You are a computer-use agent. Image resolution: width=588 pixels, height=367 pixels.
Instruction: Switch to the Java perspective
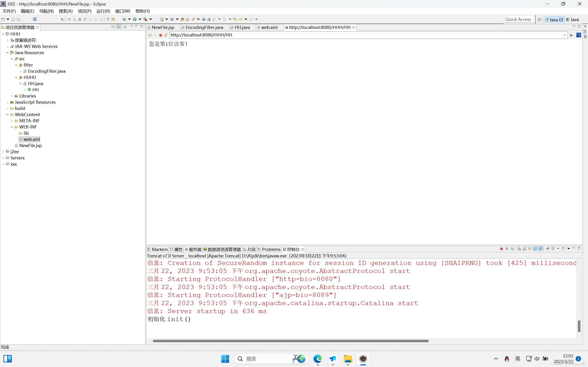point(573,19)
